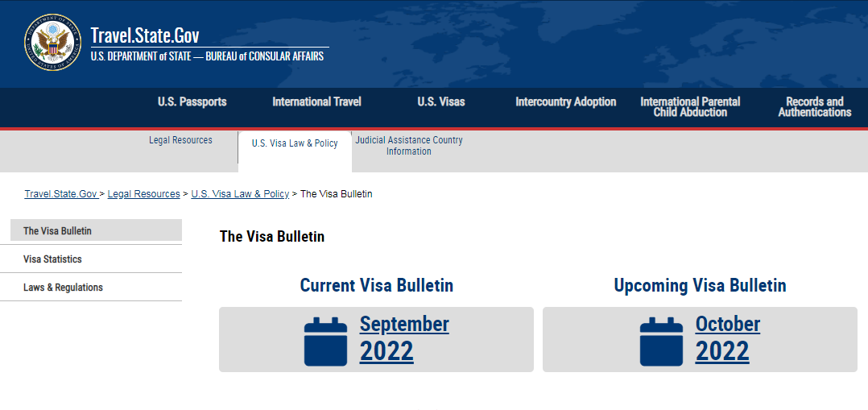Open the September 2022 bulletin link
Screen dimensions: 868x410
click(x=404, y=338)
